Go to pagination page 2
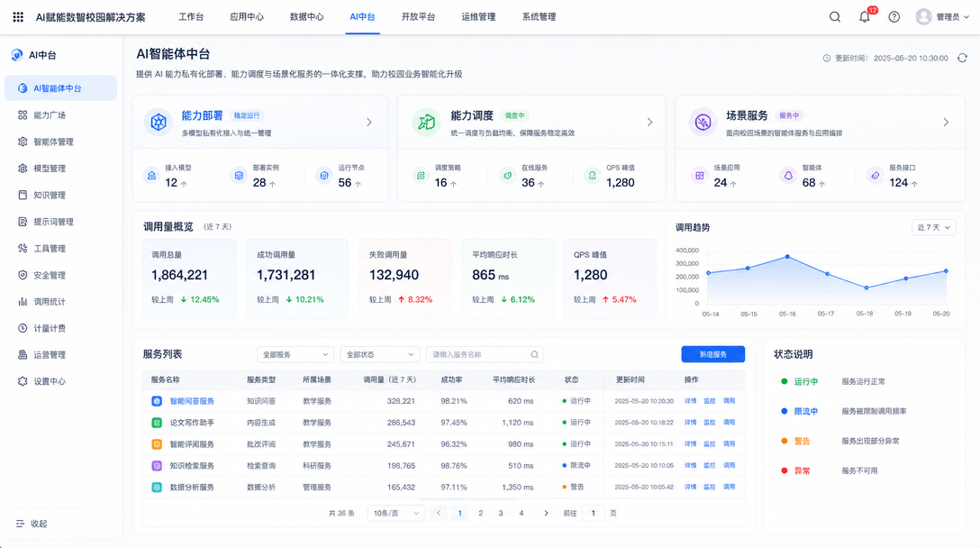The height and width of the screenshot is (548, 980). click(481, 513)
